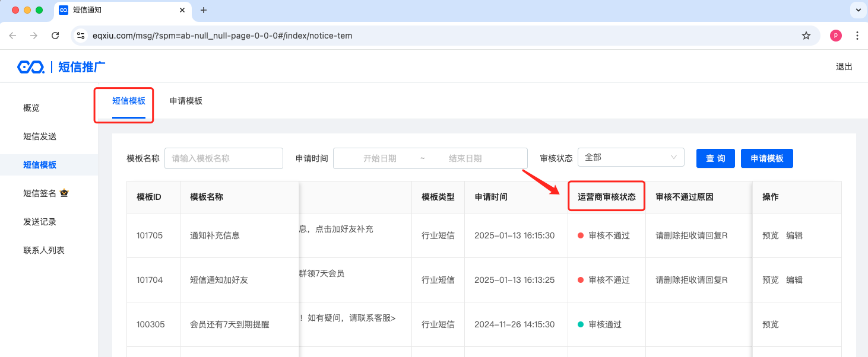
Task: Click the 开始日期 date field
Action: pos(380,158)
